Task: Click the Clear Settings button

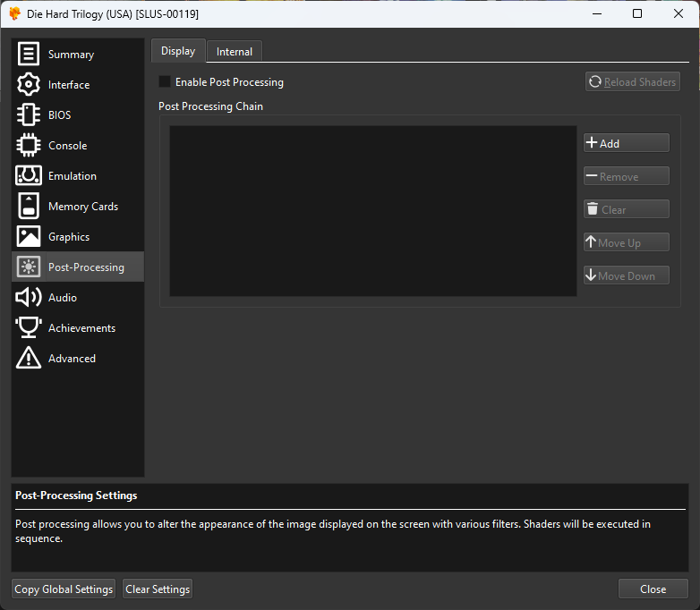Action: click(158, 589)
